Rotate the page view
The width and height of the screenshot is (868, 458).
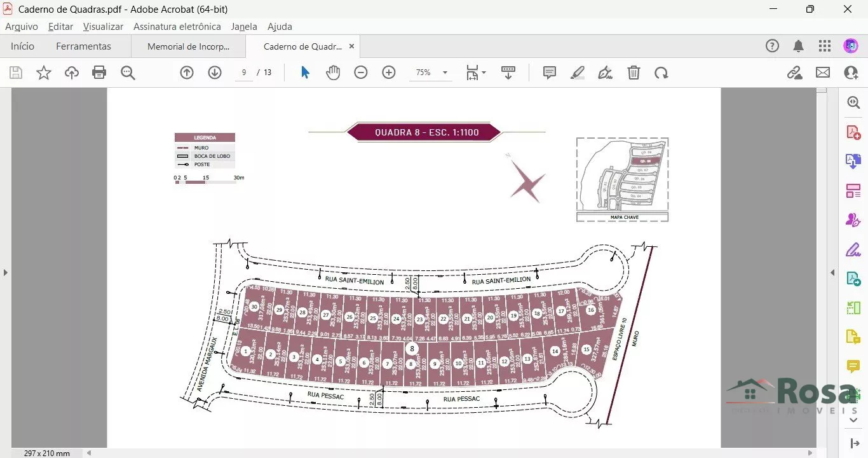pos(661,73)
